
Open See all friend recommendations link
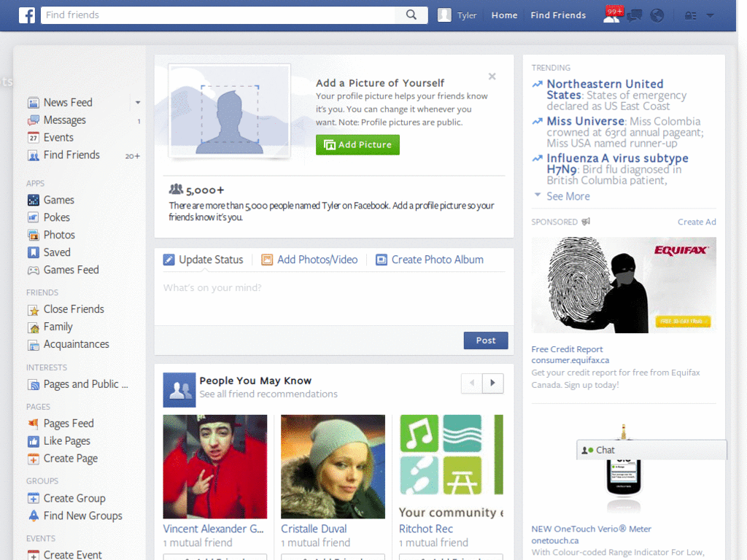point(268,394)
